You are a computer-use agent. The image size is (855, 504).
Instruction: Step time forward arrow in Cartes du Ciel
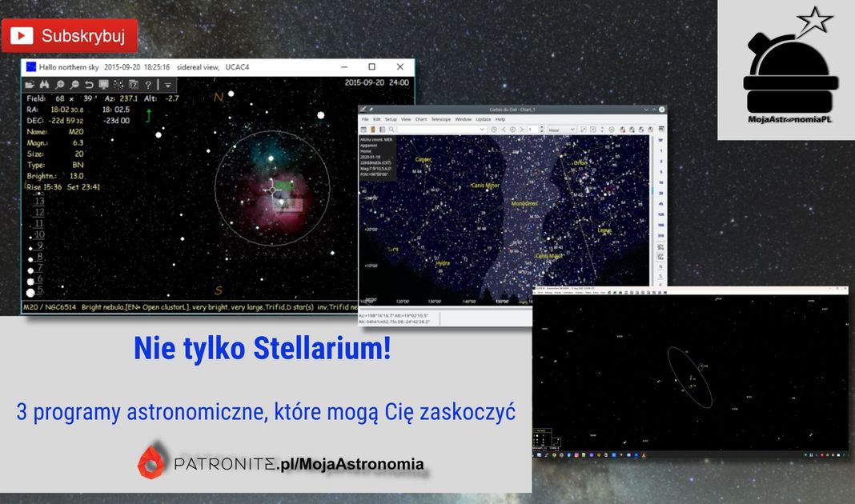tap(522, 130)
